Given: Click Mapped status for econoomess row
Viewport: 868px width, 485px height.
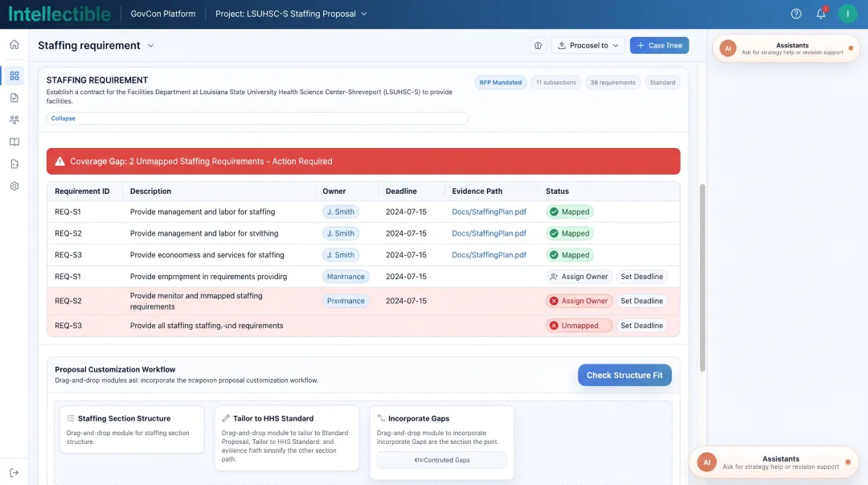Looking at the screenshot, I should [x=570, y=255].
